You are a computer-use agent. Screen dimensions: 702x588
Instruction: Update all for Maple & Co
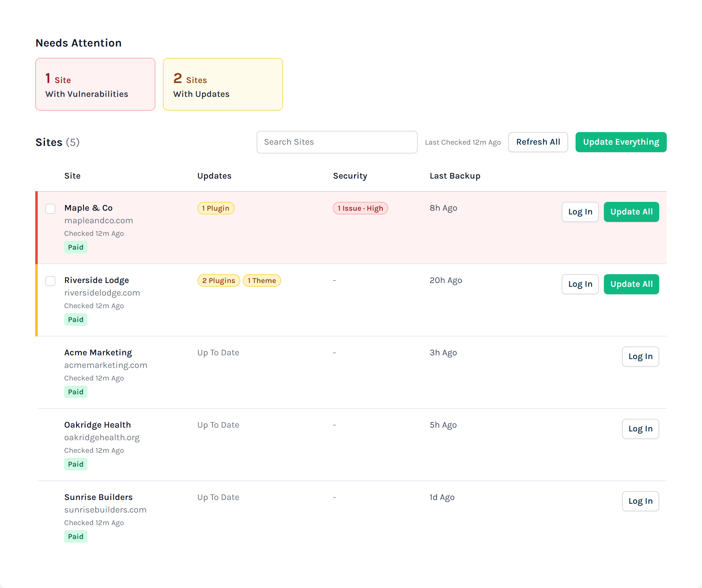631,212
